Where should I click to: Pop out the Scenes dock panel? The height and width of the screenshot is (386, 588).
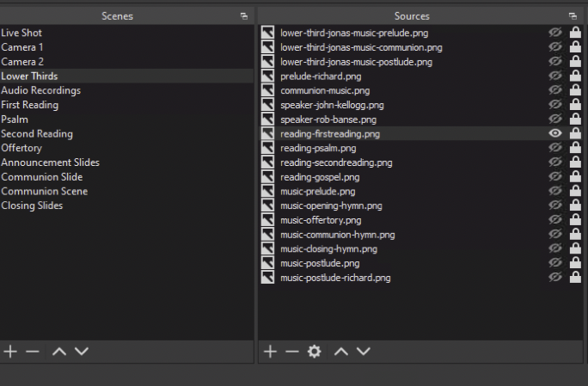[244, 16]
